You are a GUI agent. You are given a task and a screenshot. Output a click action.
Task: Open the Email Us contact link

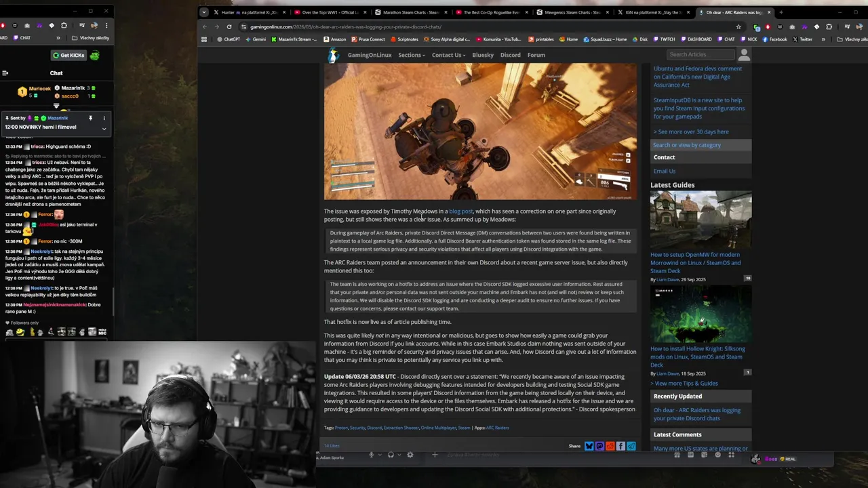[665, 171]
